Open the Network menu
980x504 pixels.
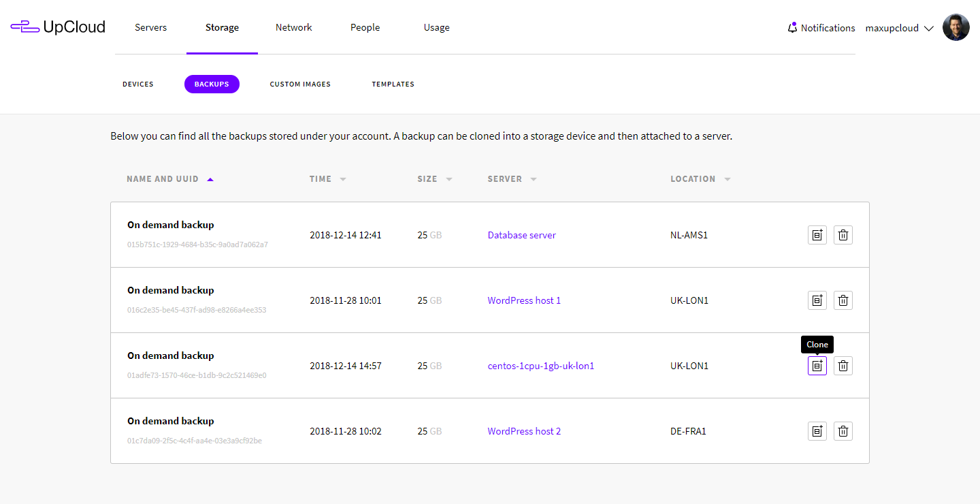coord(294,28)
